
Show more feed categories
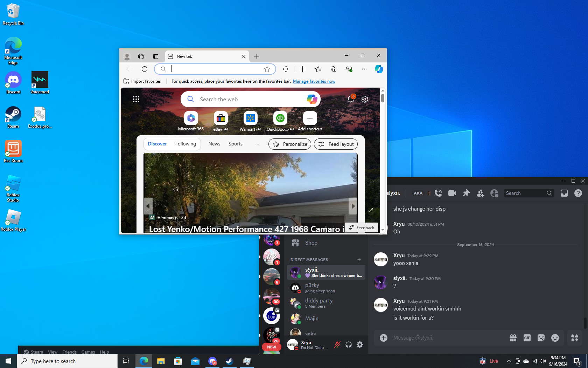pyautogui.click(x=257, y=144)
